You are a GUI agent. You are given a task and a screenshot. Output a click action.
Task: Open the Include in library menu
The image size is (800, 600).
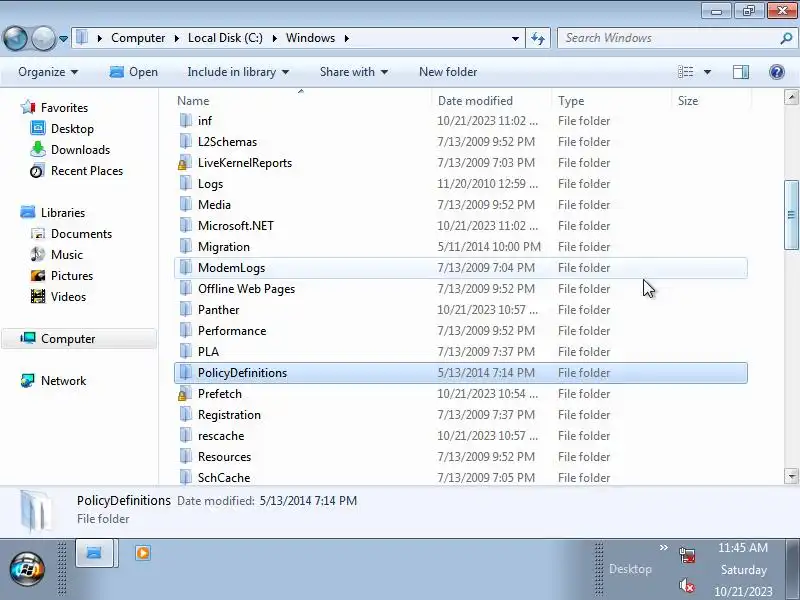click(x=238, y=72)
